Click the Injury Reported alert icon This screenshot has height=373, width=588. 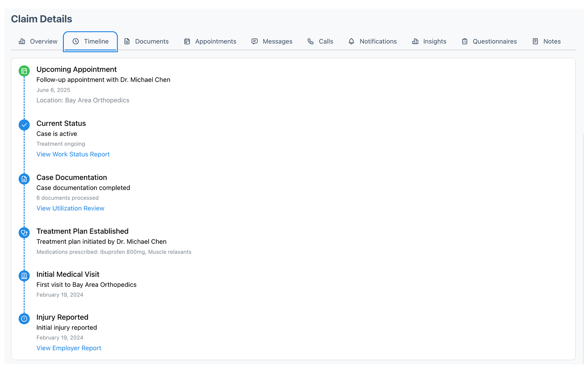24,318
